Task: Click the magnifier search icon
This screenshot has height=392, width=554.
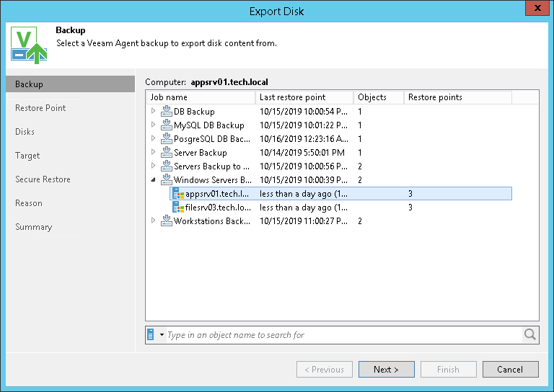Action: tap(530, 335)
